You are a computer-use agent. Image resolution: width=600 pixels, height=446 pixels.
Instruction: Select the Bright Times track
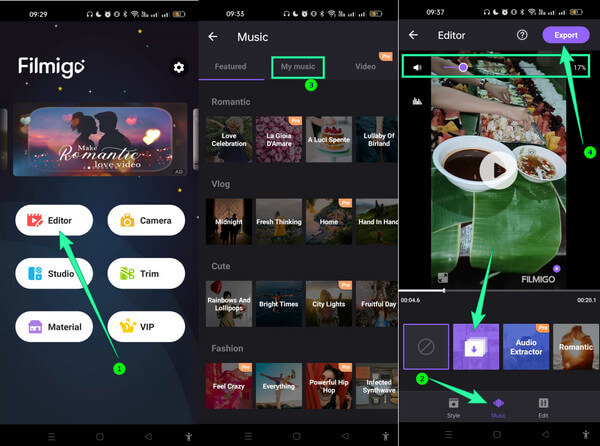pyautogui.click(x=279, y=304)
